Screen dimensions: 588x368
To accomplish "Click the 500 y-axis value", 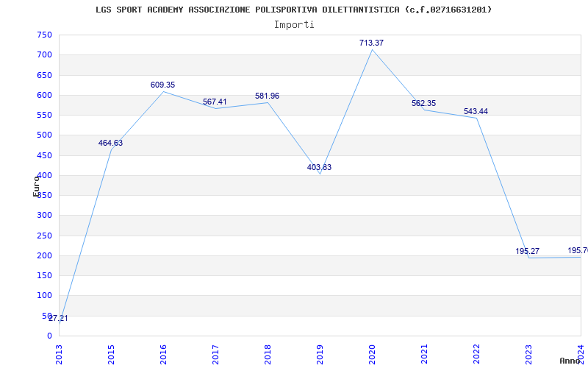I will coord(44,135).
